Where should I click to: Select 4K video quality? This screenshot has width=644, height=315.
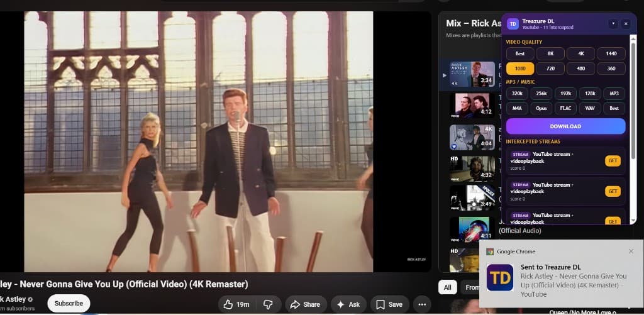point(580,54)
